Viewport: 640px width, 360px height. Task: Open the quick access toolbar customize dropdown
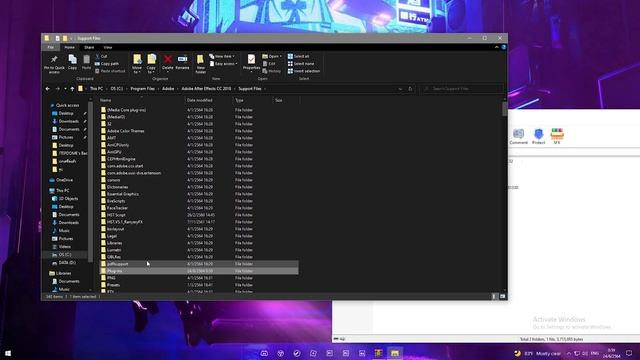(71, 38)
